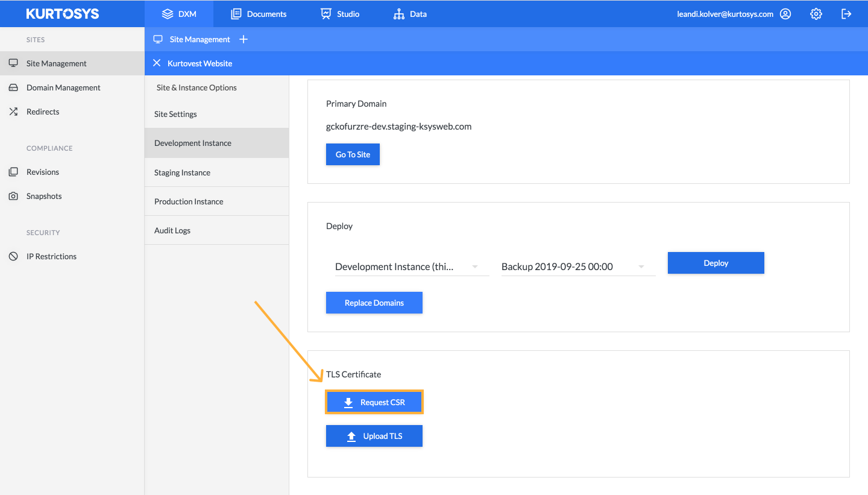Click the Primary Domain heading
This screenshot has height=495, width=868.
pos(356,104)
